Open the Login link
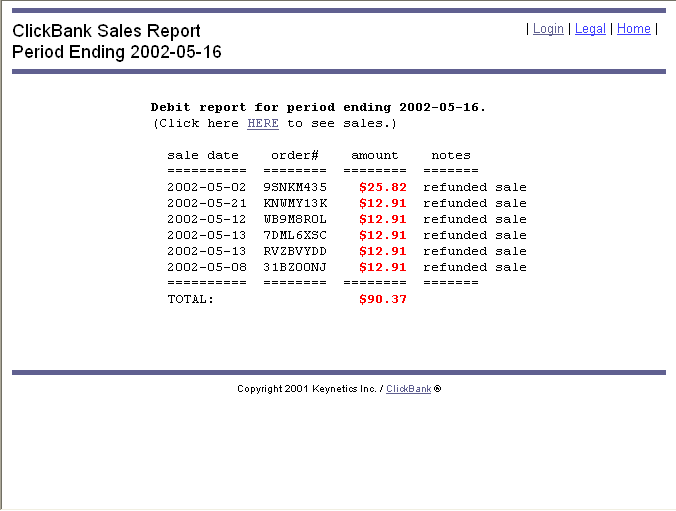Image resolution: width=676 pixels, height=511 pixels. [x=548, y=29]
